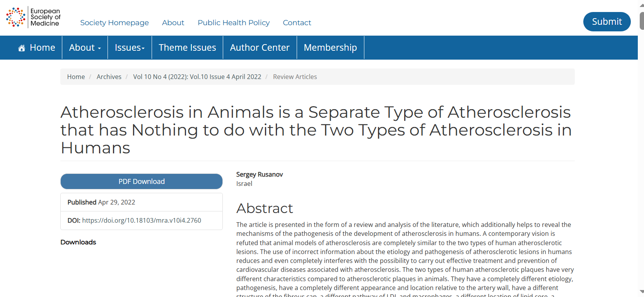Open the Theme Issues menu item
Image resolution: width=644 pixels, height=297 pixels.
pyautogui.click(x=187, y=48)
